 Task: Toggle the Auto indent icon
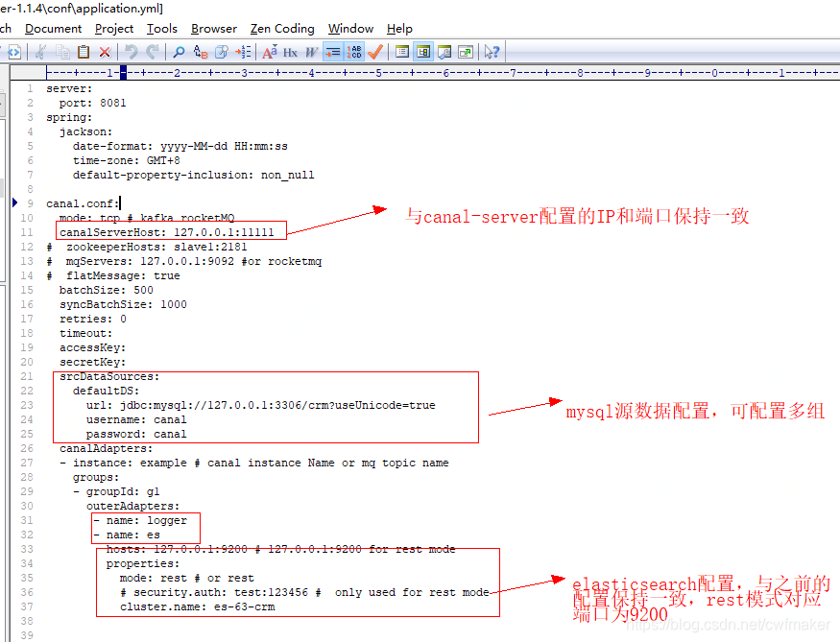[x=333, y=52]
